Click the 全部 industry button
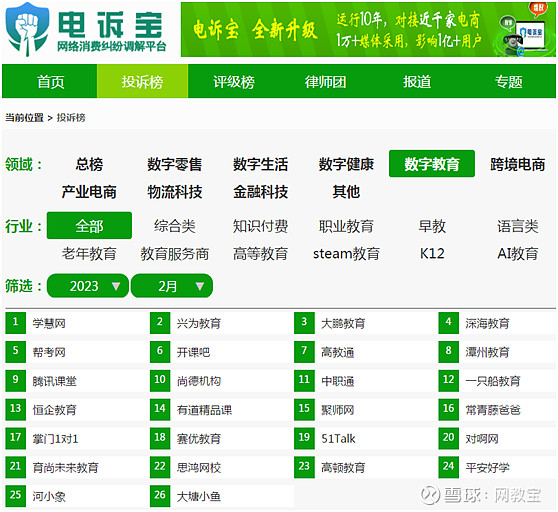Screen dimensions: 558x512 click(89, 226)
